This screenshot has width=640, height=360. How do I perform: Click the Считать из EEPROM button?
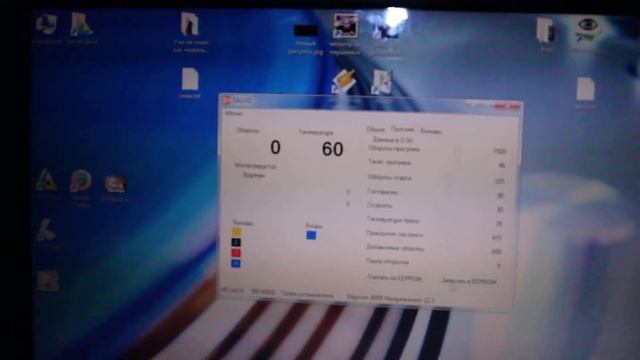[x=394, y=278]
